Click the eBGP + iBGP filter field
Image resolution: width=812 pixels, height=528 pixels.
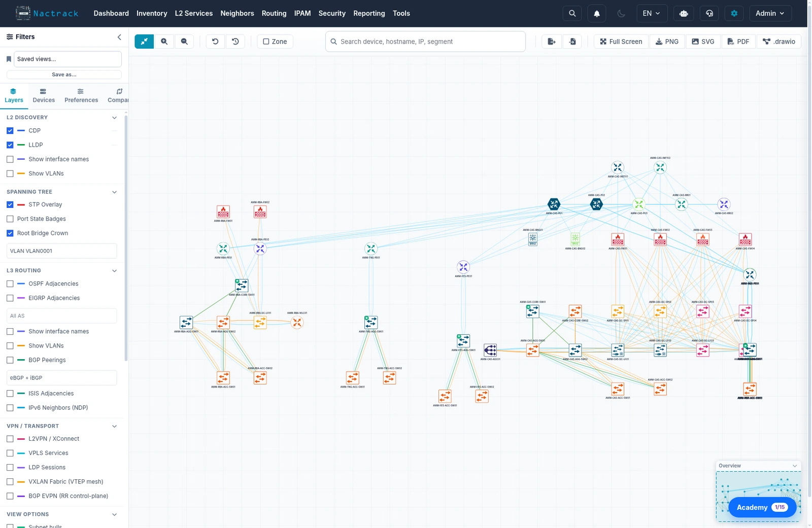(62, 378)
